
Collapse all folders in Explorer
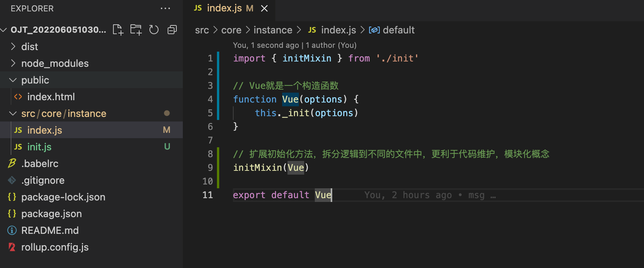[x=172, y=30]
